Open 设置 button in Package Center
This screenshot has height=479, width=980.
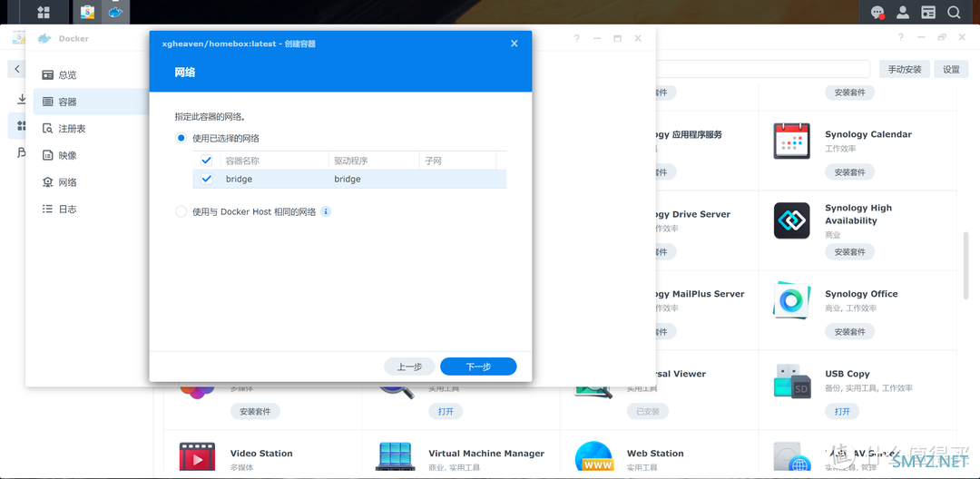tap(951, 69)
